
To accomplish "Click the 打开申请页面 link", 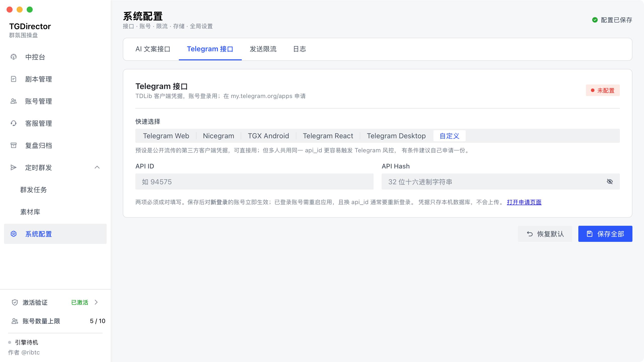I will coord(524,202).
